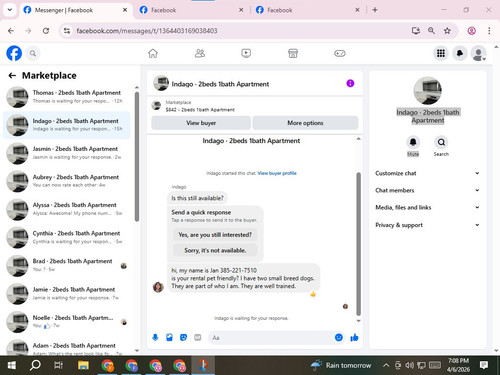Open Aubrey - 2beds 1bath Apartment chat

[x=67, y=181]
